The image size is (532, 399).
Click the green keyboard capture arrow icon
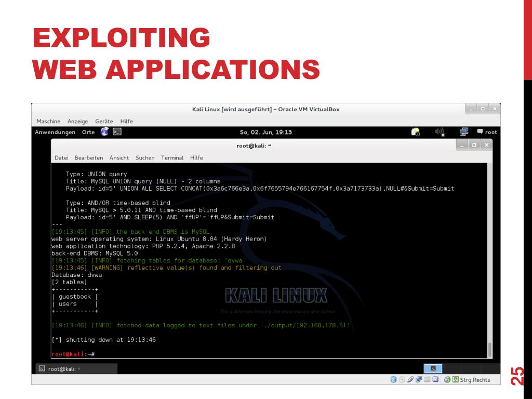click(x=455, y=379)
